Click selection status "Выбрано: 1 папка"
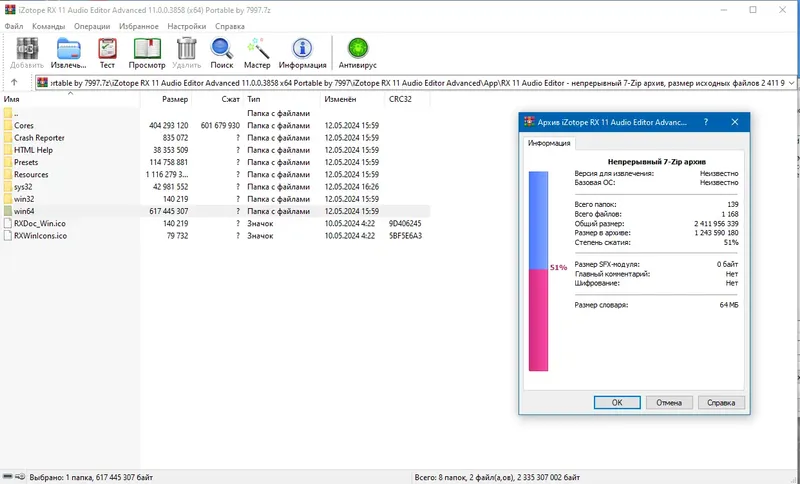This screenshot has width=800, height=484. [59, 477]
